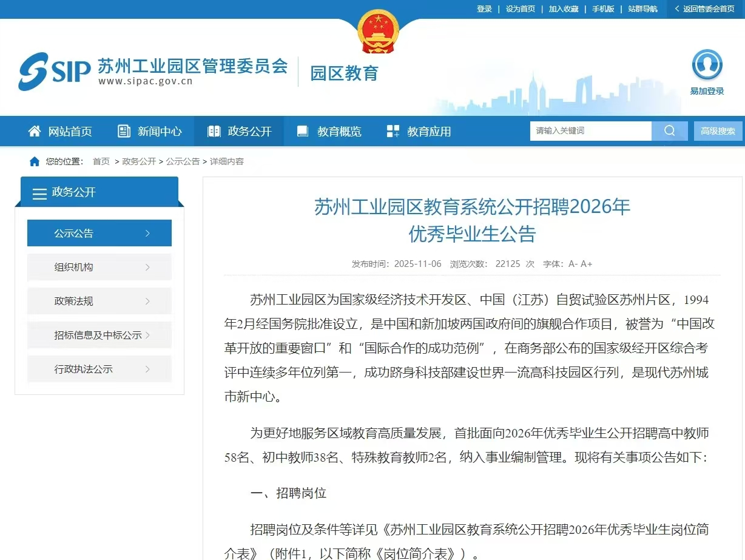Click inside the 请输入关键词 search field

(588, 130)
